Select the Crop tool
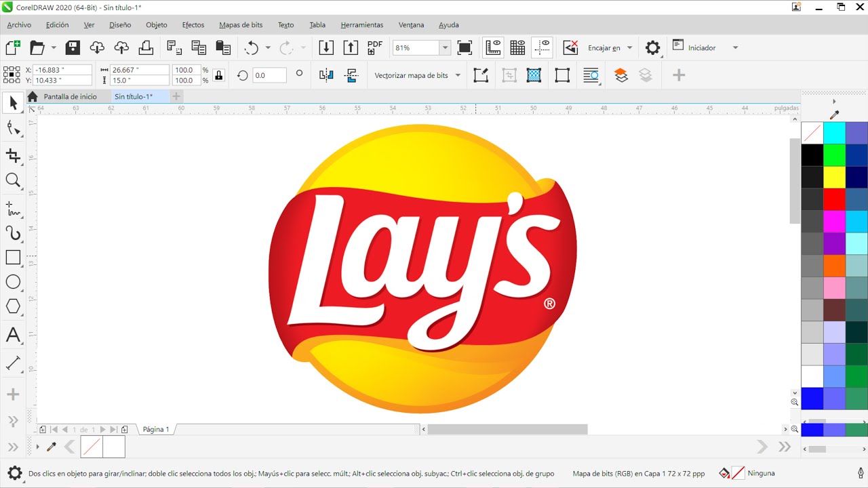 [12, 156]
